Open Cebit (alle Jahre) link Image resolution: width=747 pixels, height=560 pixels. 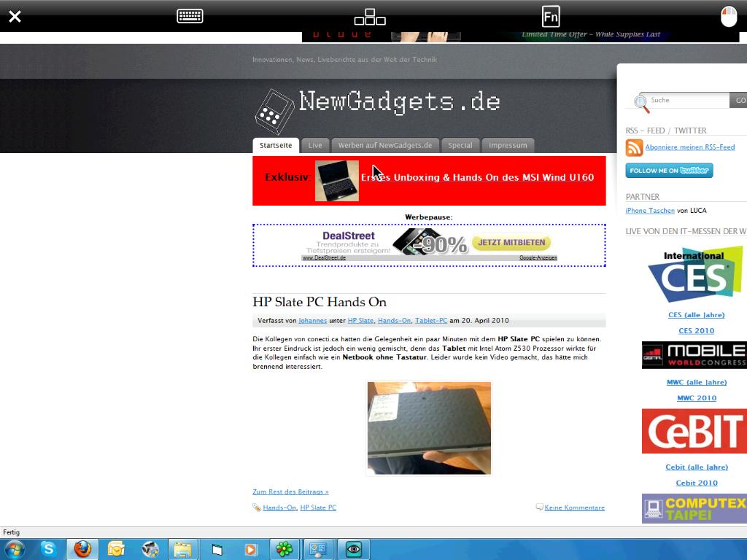click(697, 467)
